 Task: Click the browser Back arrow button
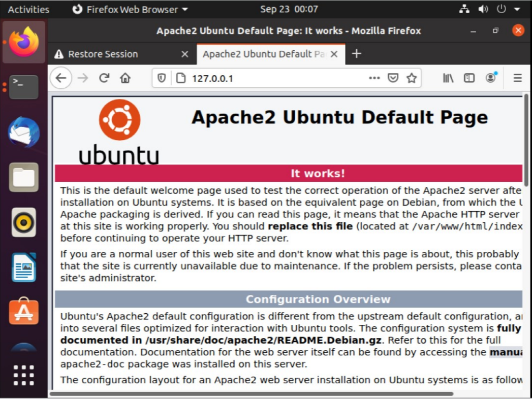point(61,78)
